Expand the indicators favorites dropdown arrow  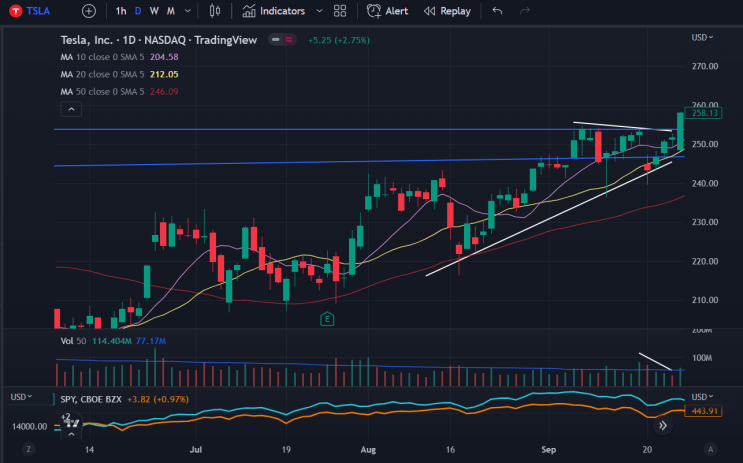[319, 11]
